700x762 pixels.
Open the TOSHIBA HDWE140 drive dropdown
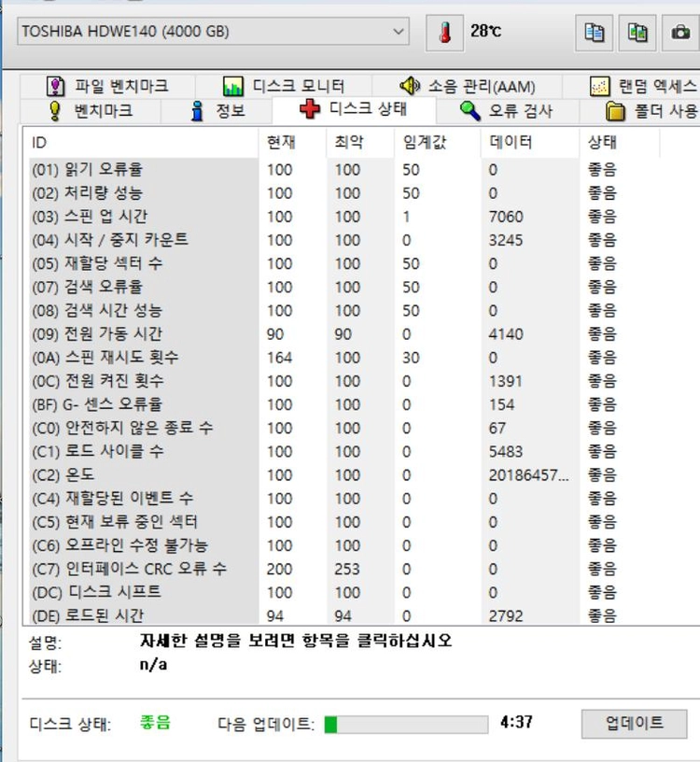point(213,32)
